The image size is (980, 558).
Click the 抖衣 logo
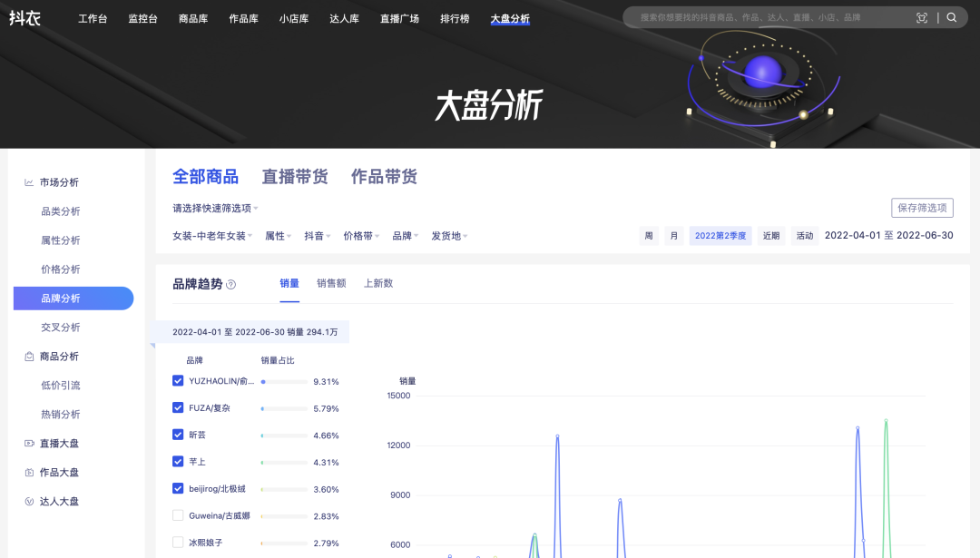pyautogui.click(x=24, y=18)
